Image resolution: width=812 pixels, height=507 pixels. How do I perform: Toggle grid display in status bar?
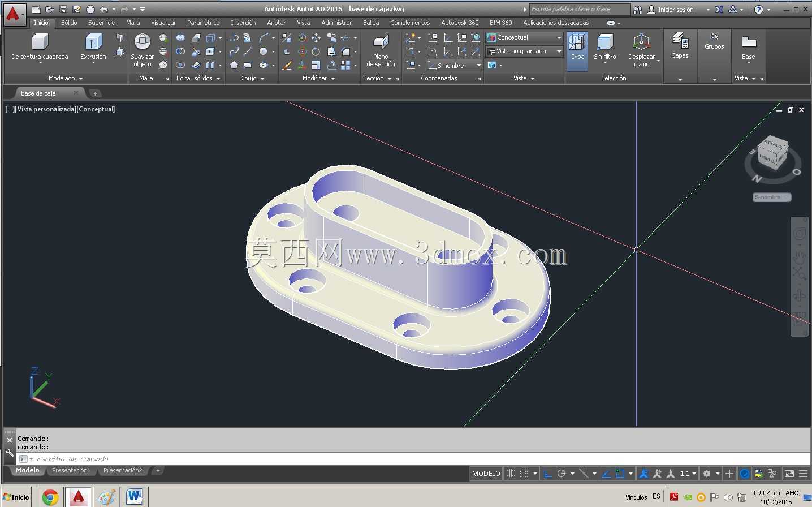511,474
